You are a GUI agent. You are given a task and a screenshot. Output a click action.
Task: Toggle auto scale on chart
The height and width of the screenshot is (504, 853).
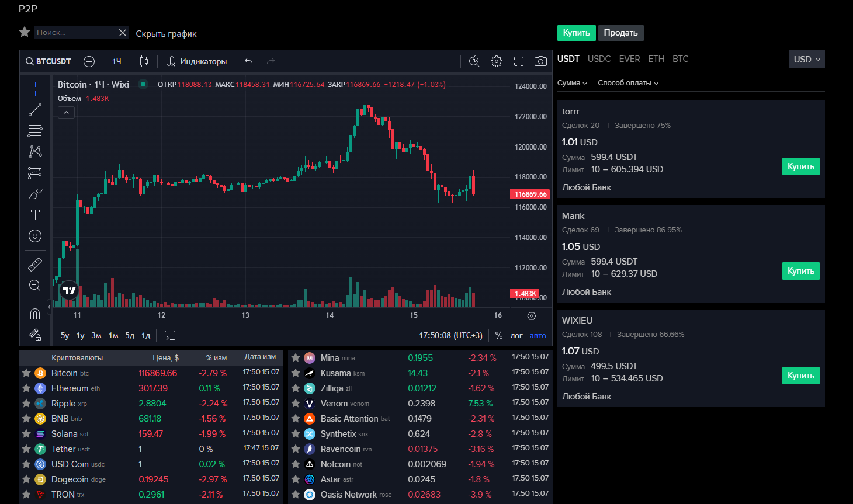pos(538,336)
